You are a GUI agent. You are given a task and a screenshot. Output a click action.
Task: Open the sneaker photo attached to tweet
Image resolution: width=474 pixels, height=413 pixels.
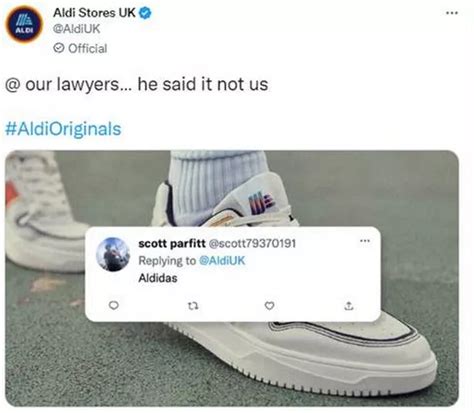coord(232,278)
